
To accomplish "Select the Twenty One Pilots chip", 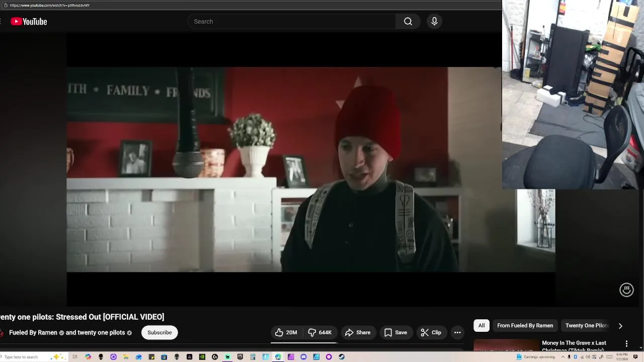I will tap(587, 325).
